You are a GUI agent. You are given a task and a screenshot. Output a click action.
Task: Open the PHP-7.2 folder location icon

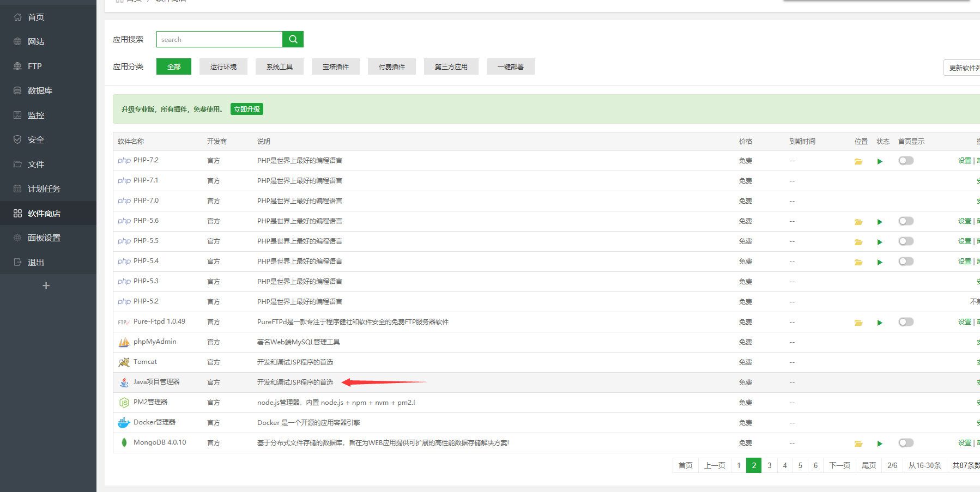(x=858, y=161)
